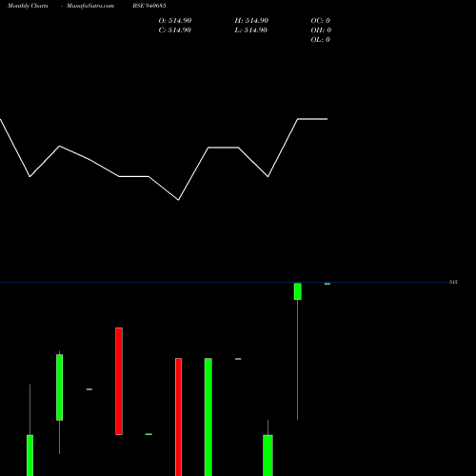Click the tall green candle touching the 515 line
The image size is (476, 476).
[298, 291]
